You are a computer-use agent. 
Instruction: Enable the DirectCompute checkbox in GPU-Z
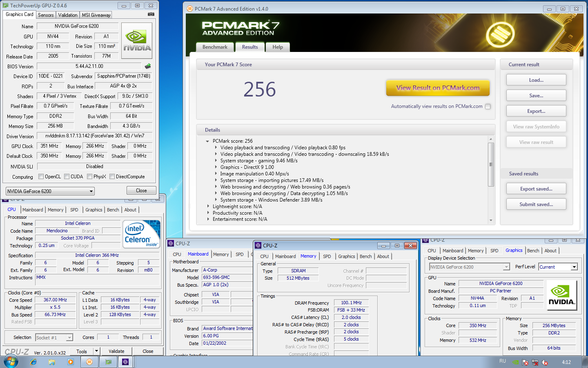(x=112, y=177)
